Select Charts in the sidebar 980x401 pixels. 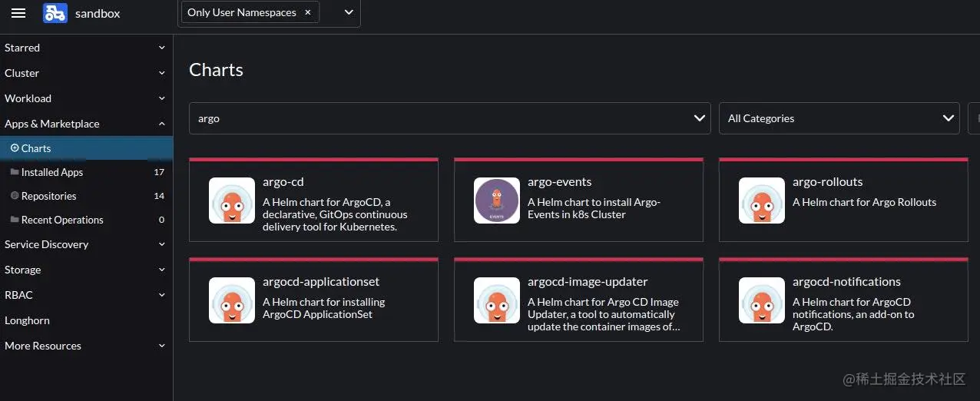[x=86, y=148]
